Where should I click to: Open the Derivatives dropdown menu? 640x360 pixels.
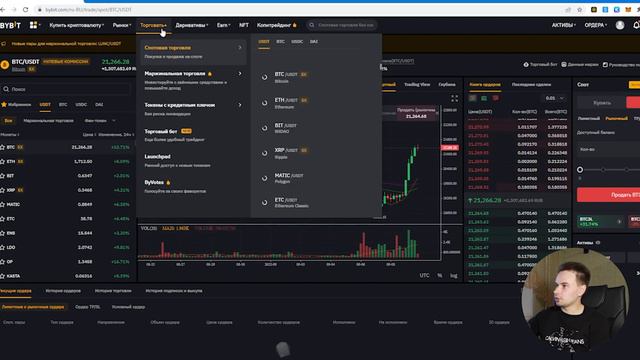[191, 25]
